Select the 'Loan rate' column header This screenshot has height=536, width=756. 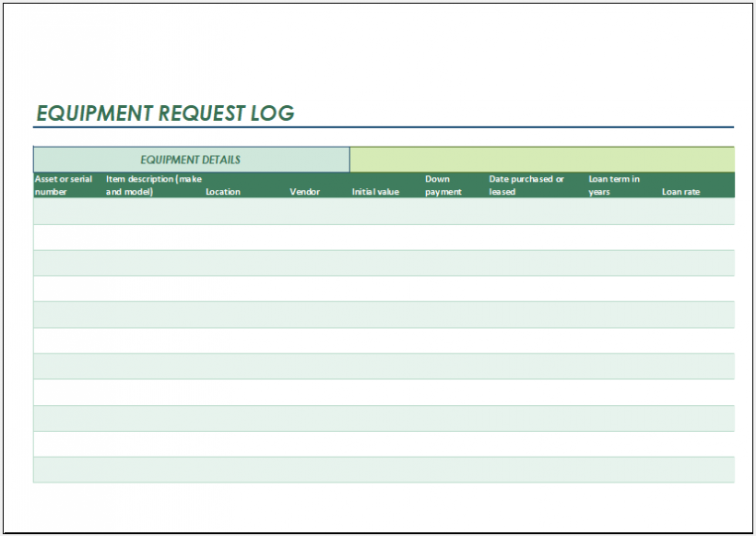pos(680,192)
